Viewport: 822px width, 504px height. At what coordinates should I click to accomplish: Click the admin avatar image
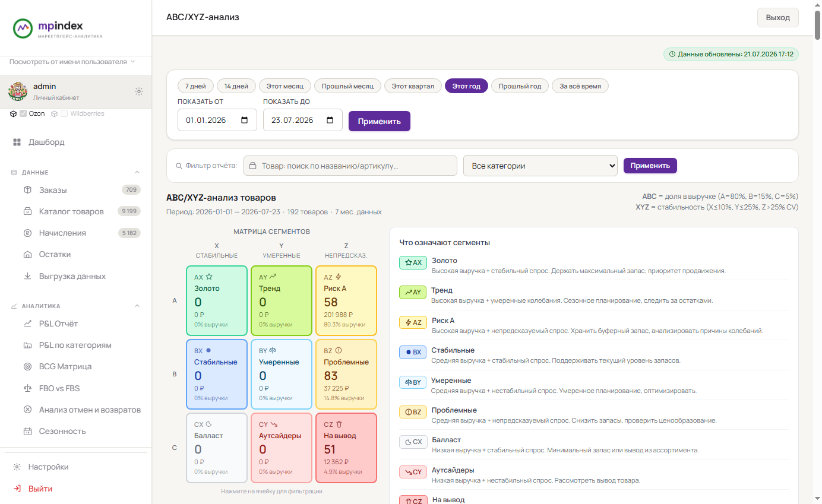coord(18,91)
